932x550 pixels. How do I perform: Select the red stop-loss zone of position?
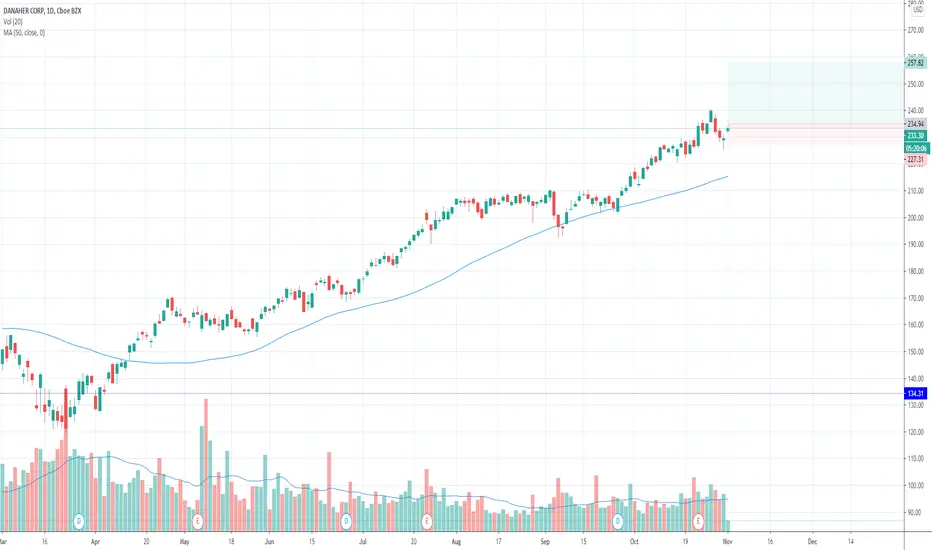click(816, 134)
